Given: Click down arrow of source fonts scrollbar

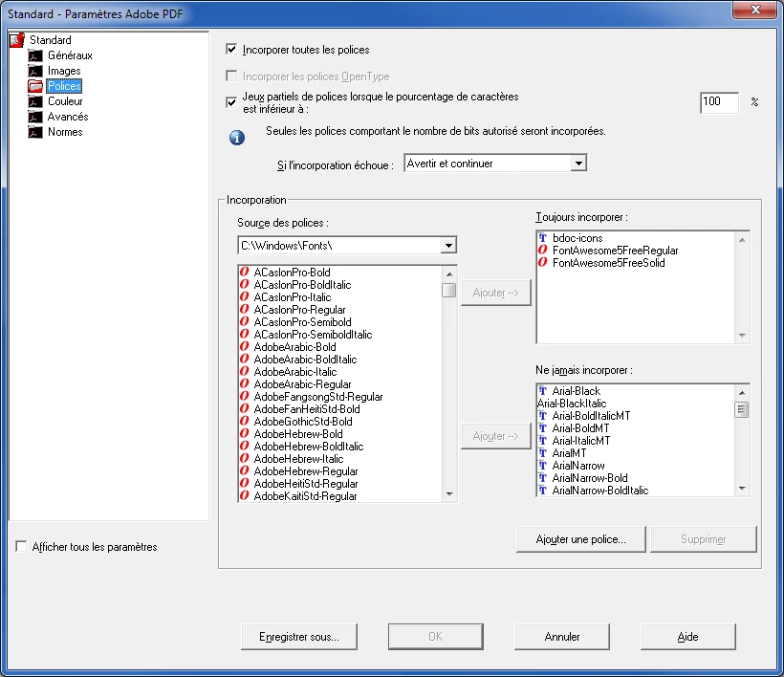Looking at the screenshot, I should coord(449,494).
